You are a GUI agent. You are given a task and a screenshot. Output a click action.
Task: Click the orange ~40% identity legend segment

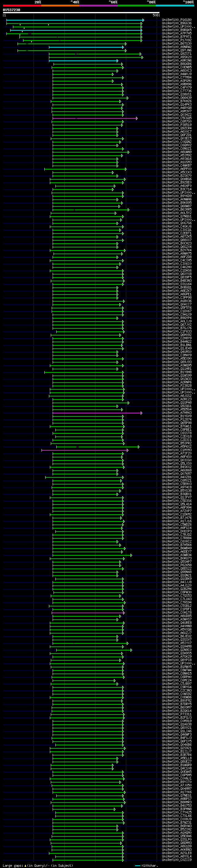point(60,6)
